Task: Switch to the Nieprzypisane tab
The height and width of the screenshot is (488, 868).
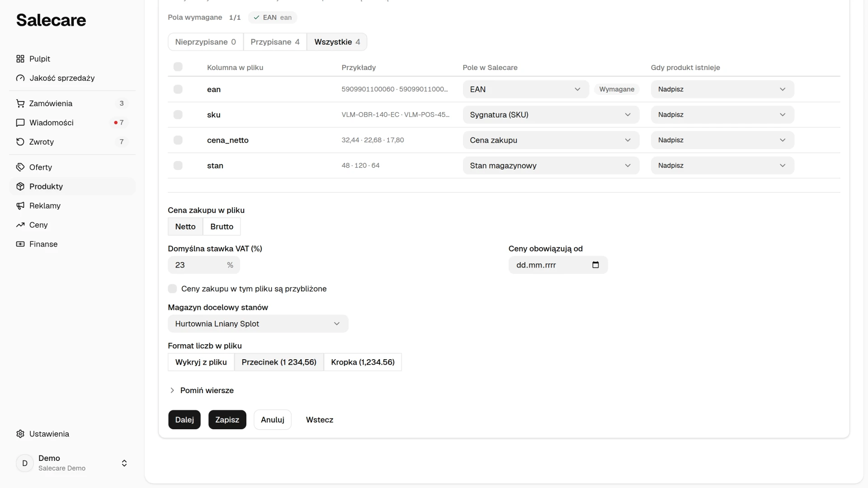Action: [206, 42]
